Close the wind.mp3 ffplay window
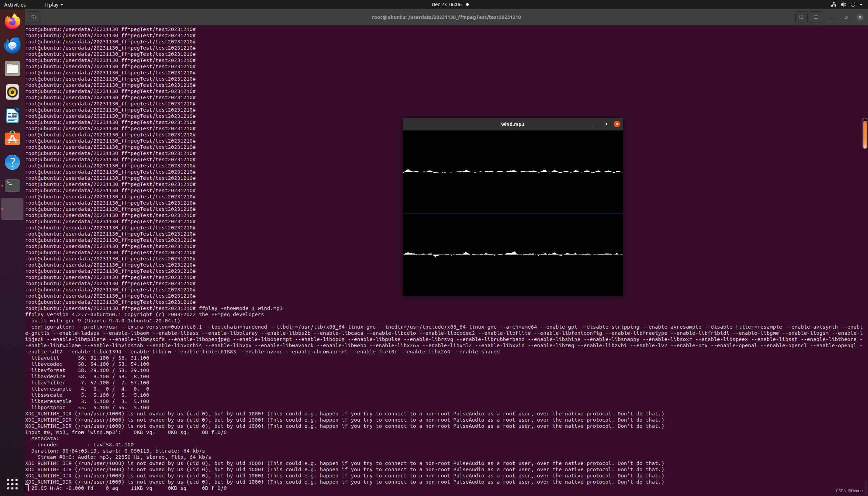 617,124
